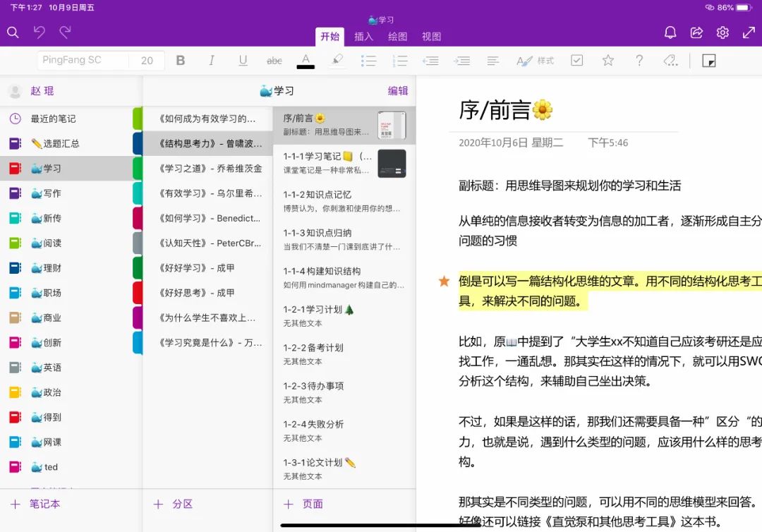
Task: Change the PingFang SC font name
Action: tap(83, 60)
